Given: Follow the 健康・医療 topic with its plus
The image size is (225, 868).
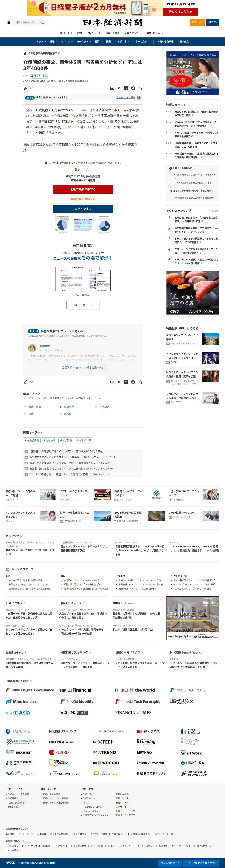Looking at the screenshot, I should tap(25, 407).
